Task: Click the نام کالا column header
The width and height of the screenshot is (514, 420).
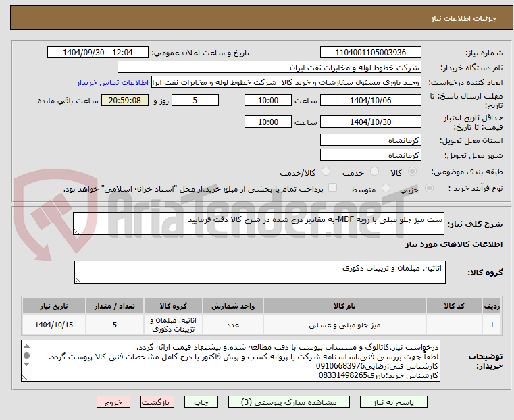Action: pos(344,306)
